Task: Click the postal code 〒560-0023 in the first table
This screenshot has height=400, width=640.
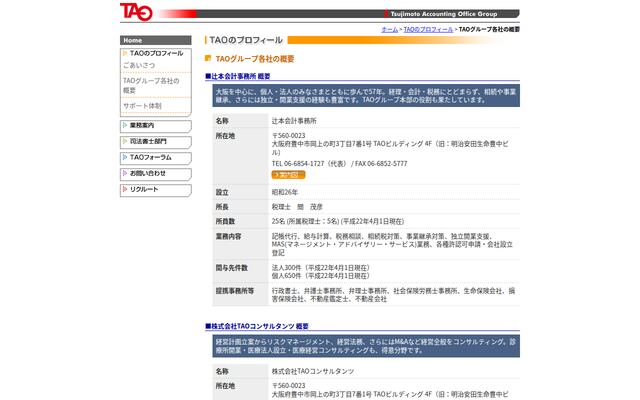Action: pyautogui.click(x=289, y=136)
